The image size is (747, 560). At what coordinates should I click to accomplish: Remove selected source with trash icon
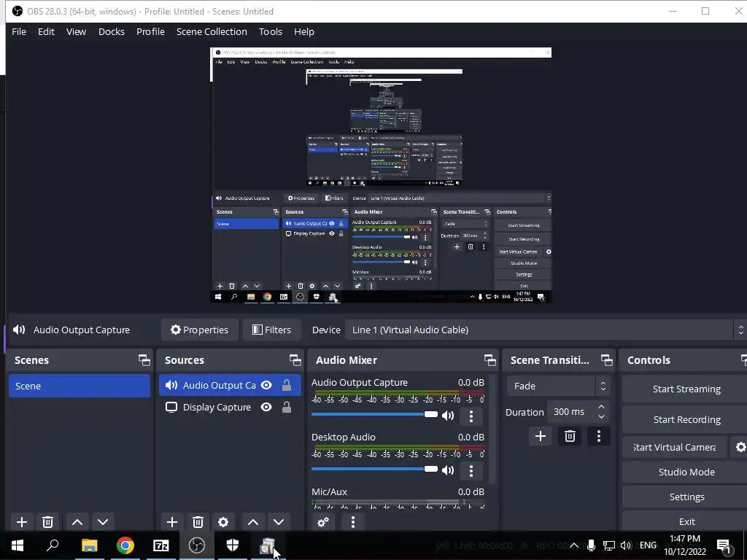[198, 522]
